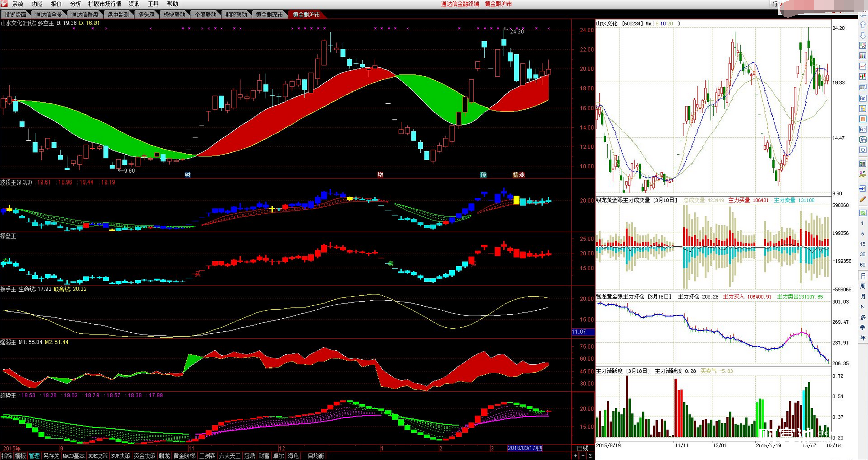Open the 帮助 menu
The height and width of the screenshot is (460, 868).
172,4
